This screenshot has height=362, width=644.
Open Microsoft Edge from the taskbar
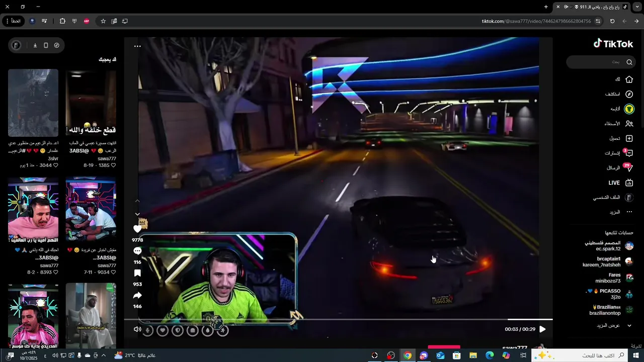490,355
